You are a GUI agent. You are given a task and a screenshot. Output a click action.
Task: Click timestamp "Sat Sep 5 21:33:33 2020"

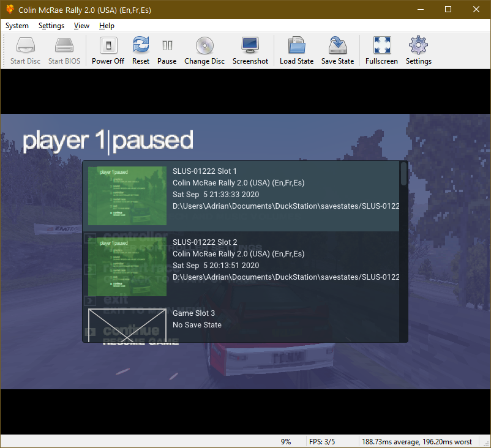click(216, 195)
